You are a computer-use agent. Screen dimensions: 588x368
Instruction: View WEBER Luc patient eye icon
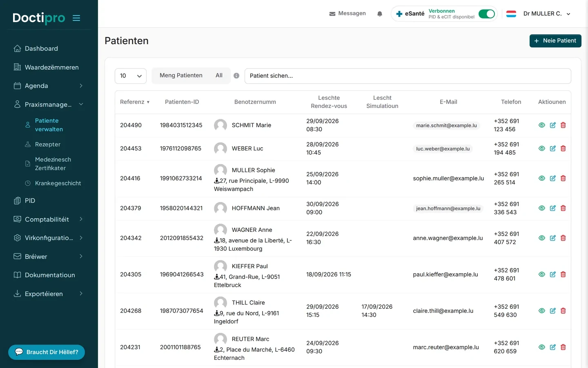pos(542,148)
